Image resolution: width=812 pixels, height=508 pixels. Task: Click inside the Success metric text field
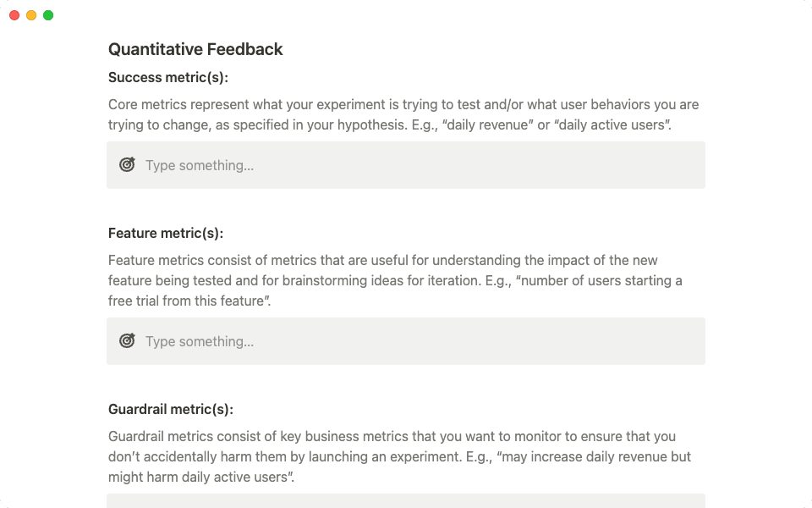tap(338, 165)
